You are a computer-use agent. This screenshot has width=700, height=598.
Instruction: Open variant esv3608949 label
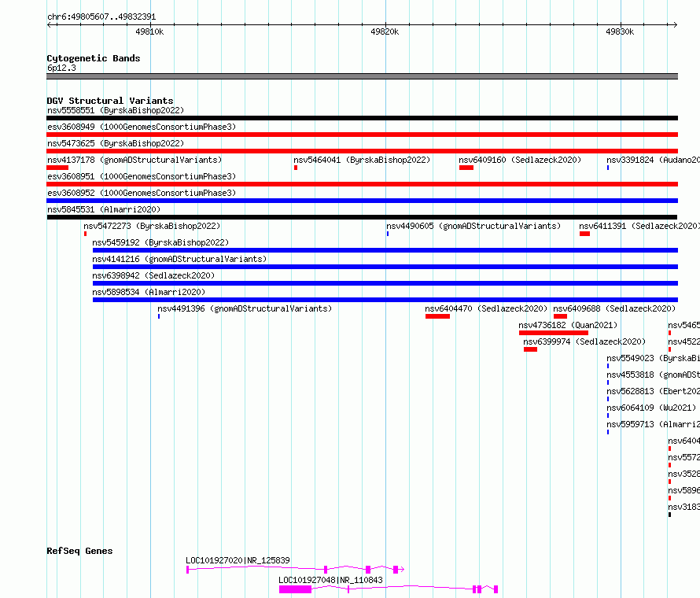142,127
